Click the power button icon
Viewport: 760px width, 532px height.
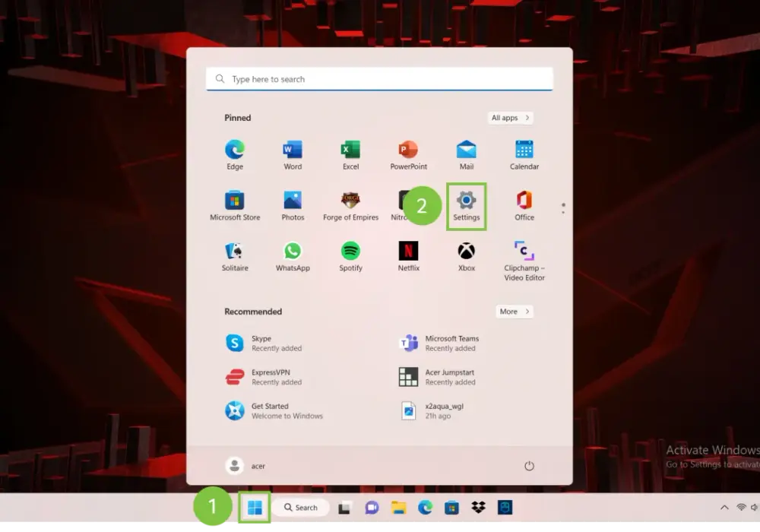pos(529,466)
